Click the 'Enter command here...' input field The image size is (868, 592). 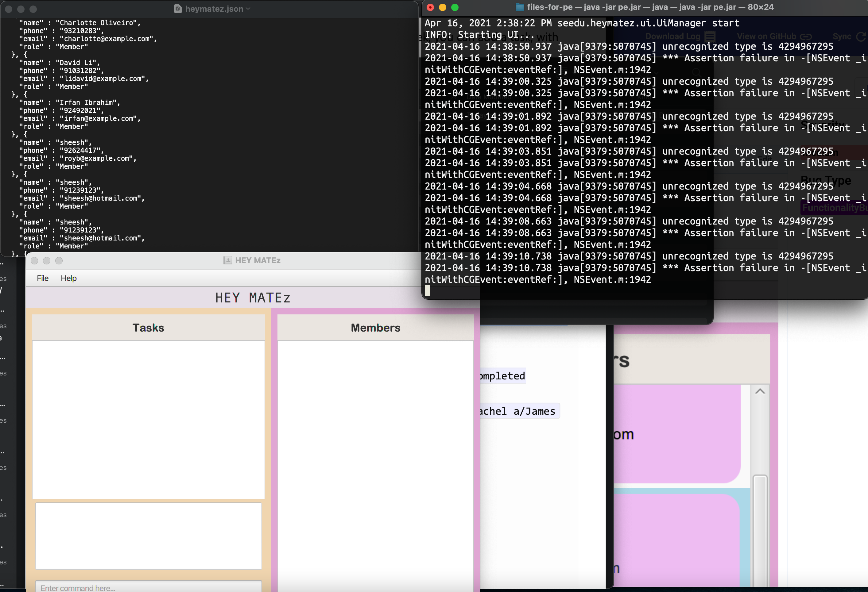click(148, 587)
